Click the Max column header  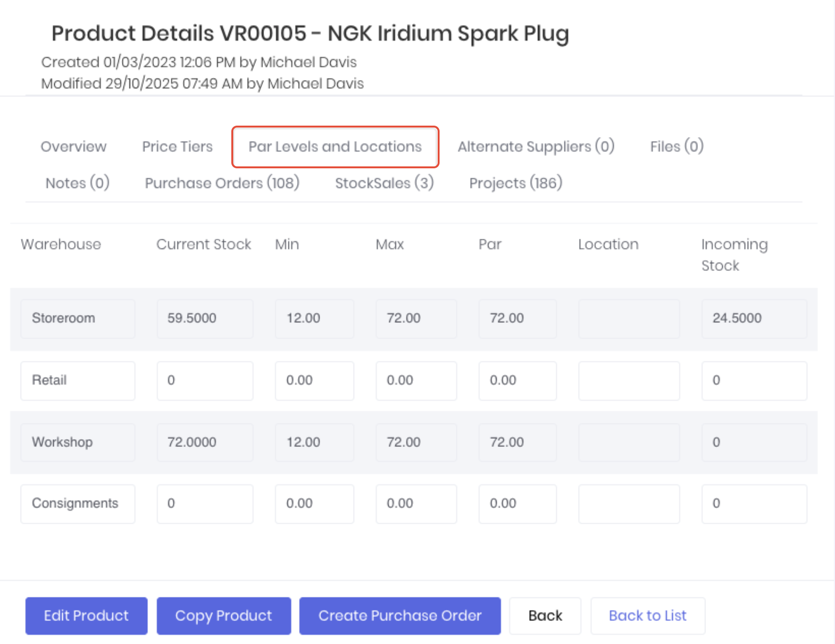390,245
